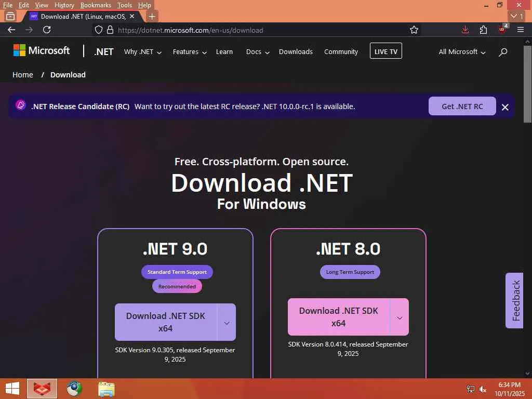
Task: Click the Download breadcrumb text
Action: click(68, 75)
